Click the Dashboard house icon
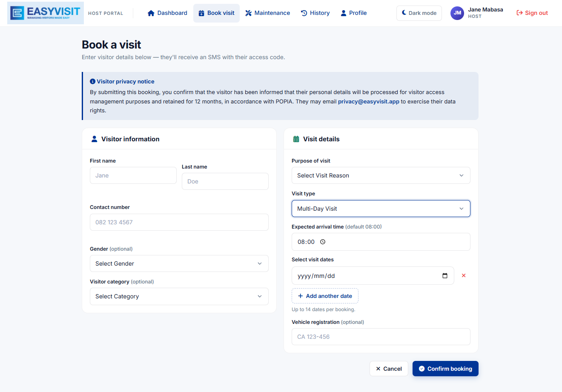 (151, 13)
